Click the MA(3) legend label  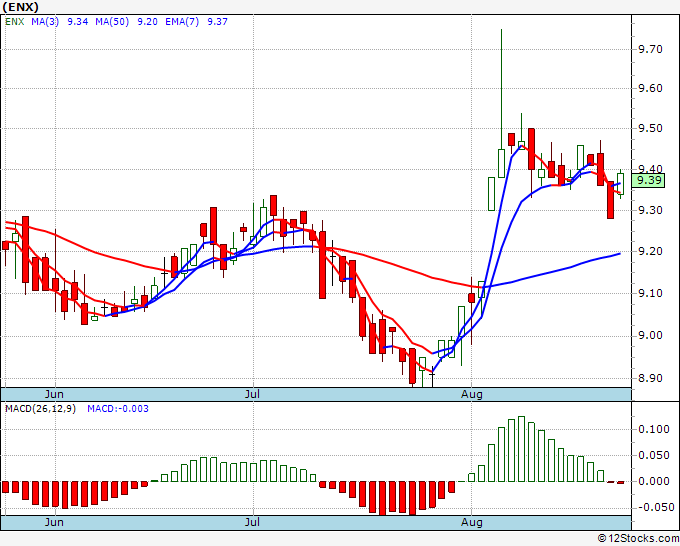coord(45,22)
